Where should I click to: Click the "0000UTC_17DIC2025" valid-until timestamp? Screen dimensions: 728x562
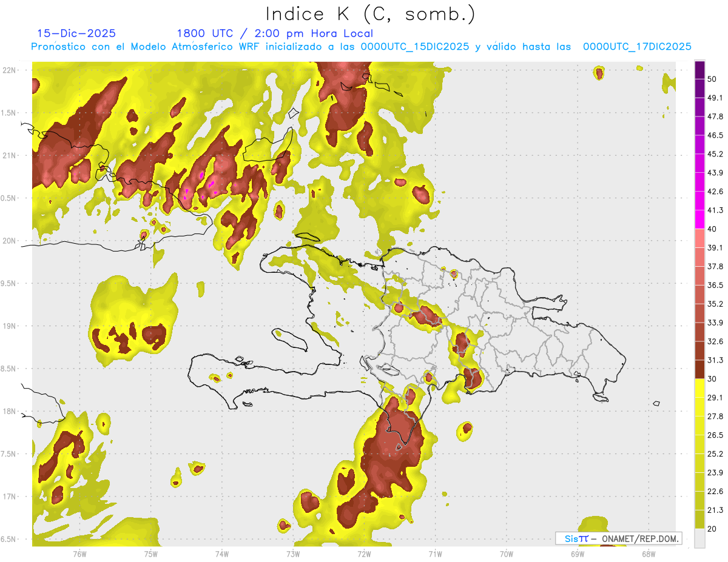point(637,47)
